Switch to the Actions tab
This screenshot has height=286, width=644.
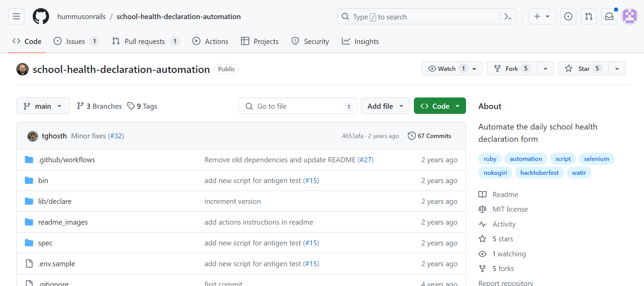pyautogui.click(x=210, y=42)
